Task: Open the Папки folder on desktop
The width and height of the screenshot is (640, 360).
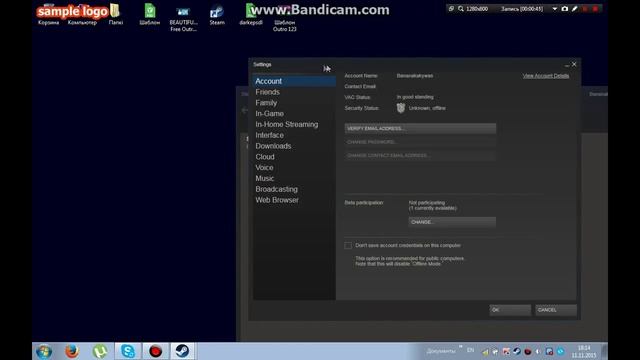Action: click(116, 15)
